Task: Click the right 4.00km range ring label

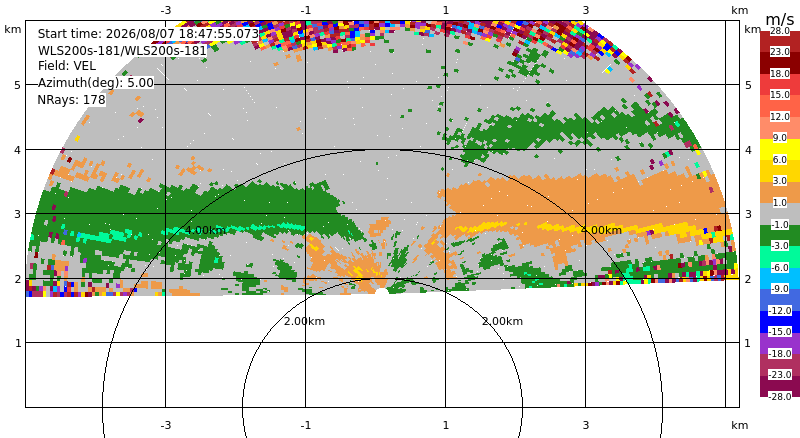Action: coord(602,230)
